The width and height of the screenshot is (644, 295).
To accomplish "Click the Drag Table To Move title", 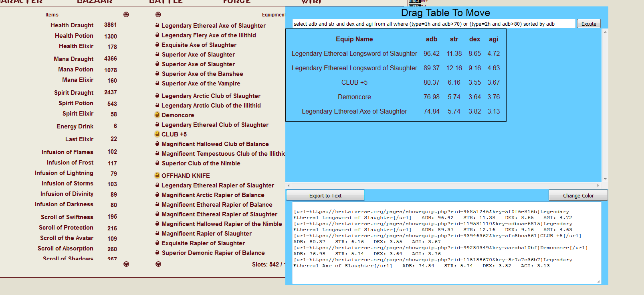I will tap(446, 13).
